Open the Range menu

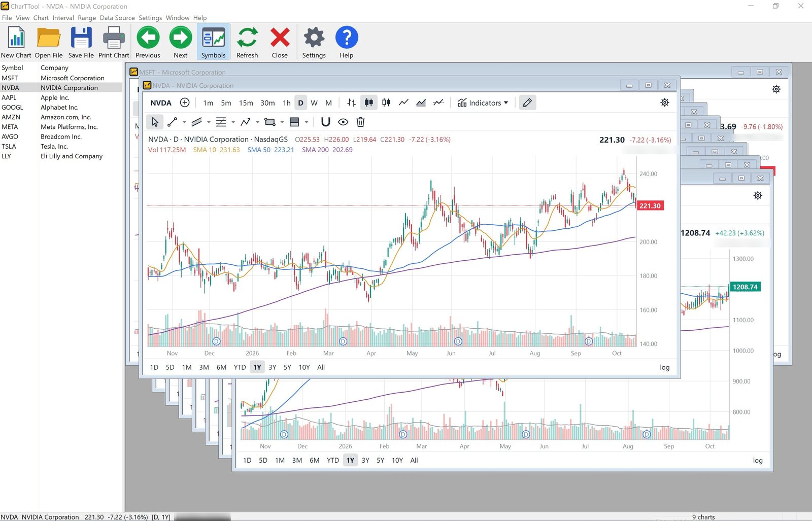(87, 18)
